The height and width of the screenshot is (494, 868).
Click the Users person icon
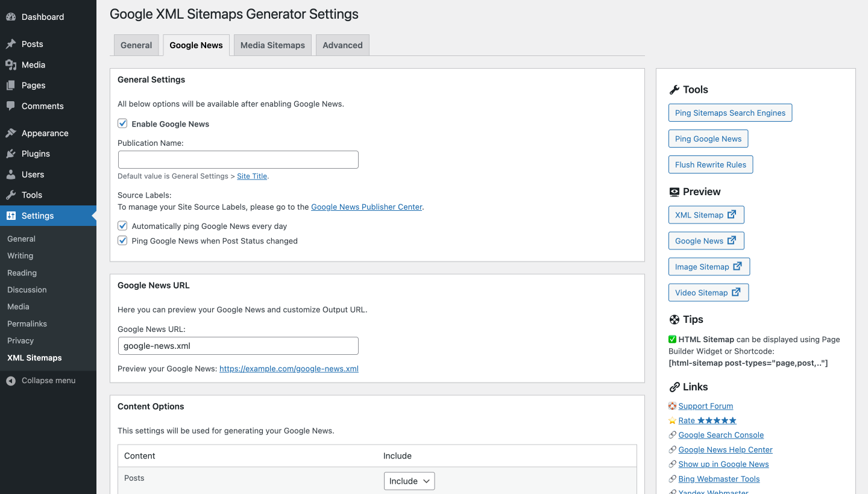(x=11, y=175)
